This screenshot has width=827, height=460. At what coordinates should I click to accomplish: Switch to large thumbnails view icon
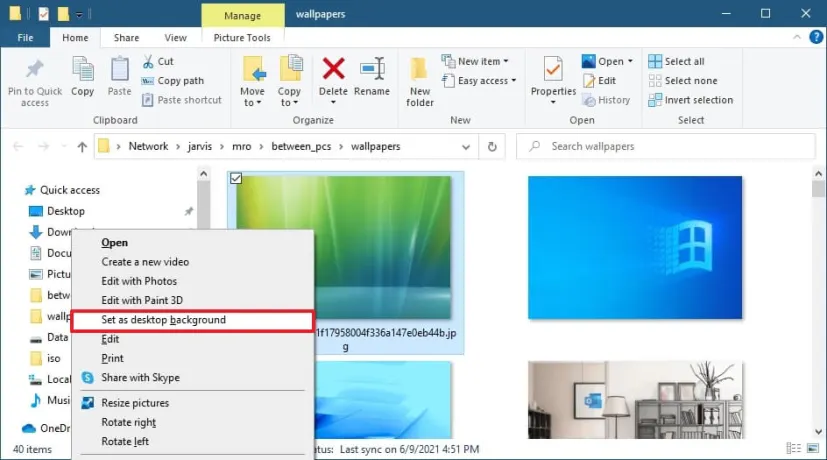tap(813, 448)
